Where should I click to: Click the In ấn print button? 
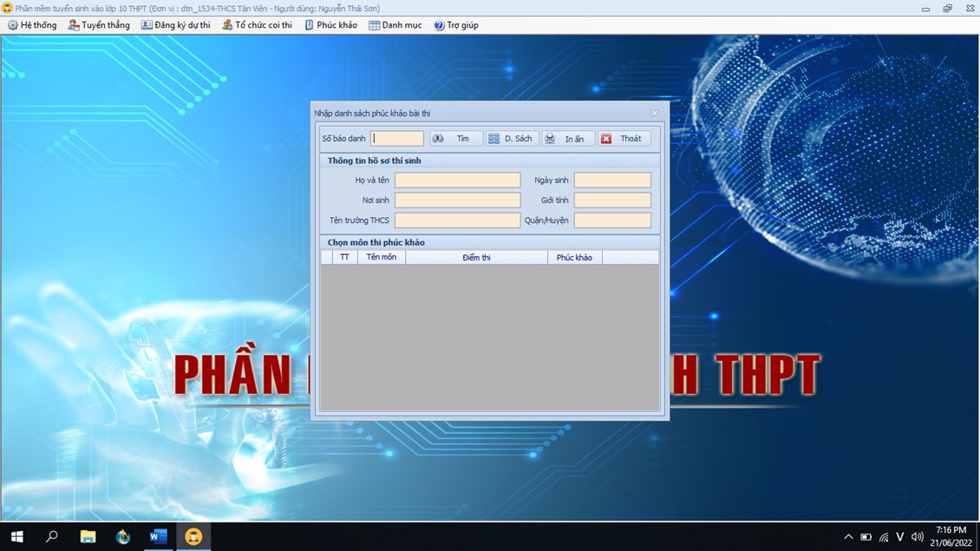(568, 139)
